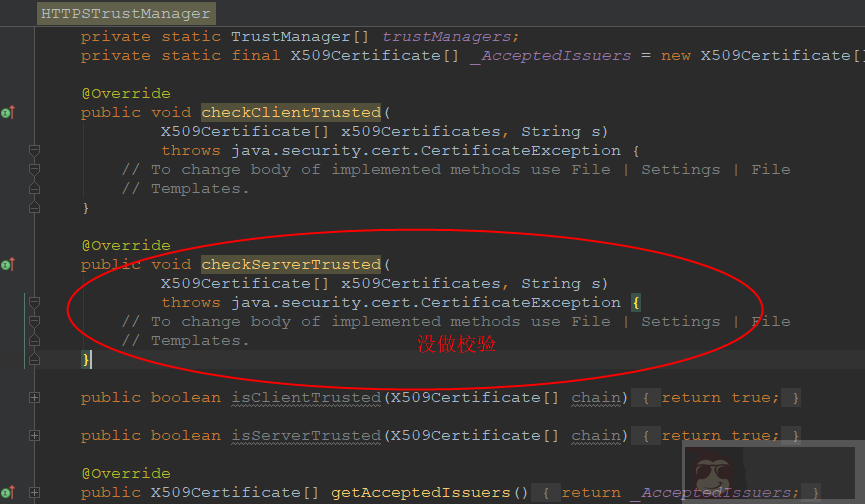
Task: Click the highlighted checkClientTrusted method name
Action: click(291, 113)
